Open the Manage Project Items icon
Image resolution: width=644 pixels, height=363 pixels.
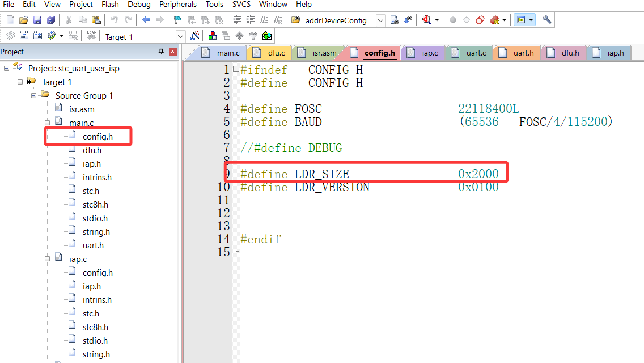coord(212,35)
